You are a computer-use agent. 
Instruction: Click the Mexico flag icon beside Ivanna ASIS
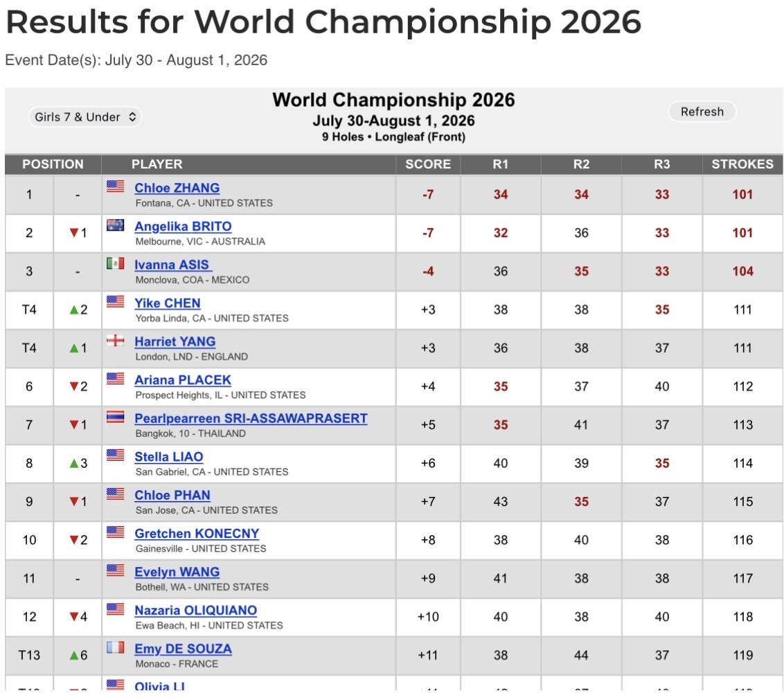click(116, 263)
